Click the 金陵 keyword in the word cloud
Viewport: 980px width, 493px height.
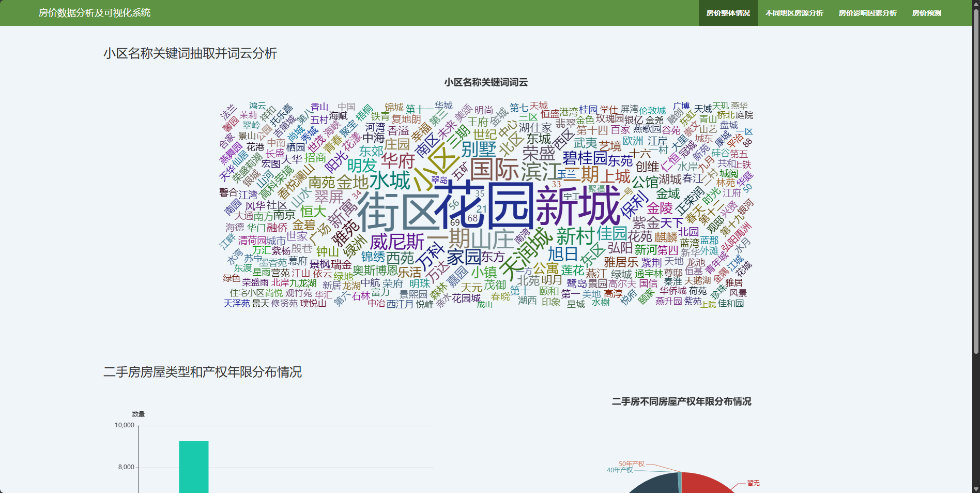pyautogui.click(x=660, y=208)
